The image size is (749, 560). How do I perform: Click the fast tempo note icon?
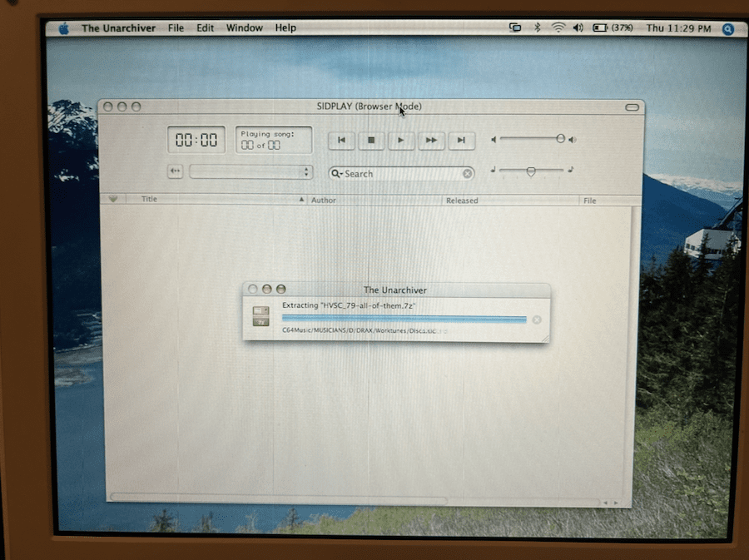(570, 170)
